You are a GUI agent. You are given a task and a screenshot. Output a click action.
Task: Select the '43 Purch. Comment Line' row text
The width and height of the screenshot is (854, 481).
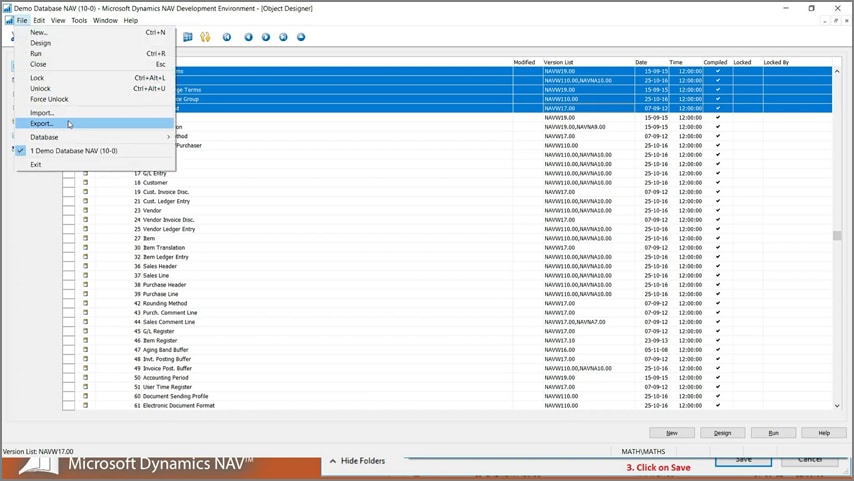pos(166,313)
